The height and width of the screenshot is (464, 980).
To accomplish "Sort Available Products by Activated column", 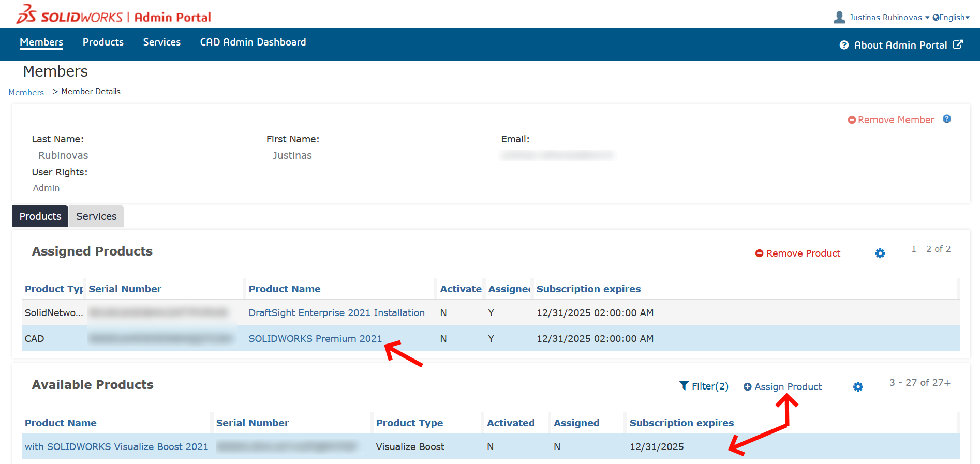I will (511, 423).
